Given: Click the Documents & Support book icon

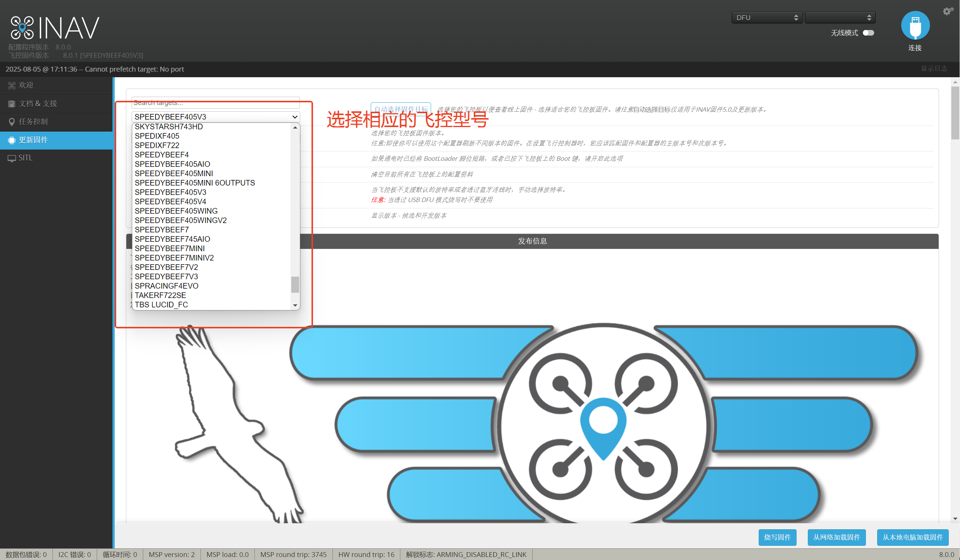Looking at the screenshot, I should coord(11,103).
